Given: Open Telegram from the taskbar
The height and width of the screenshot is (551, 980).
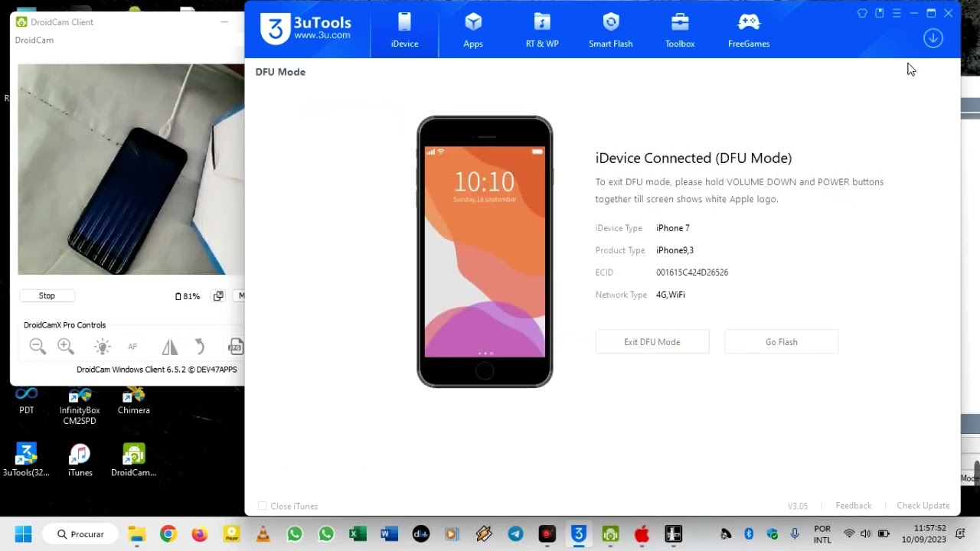Looking at the screenshot, I should click(x=515, y=533).
